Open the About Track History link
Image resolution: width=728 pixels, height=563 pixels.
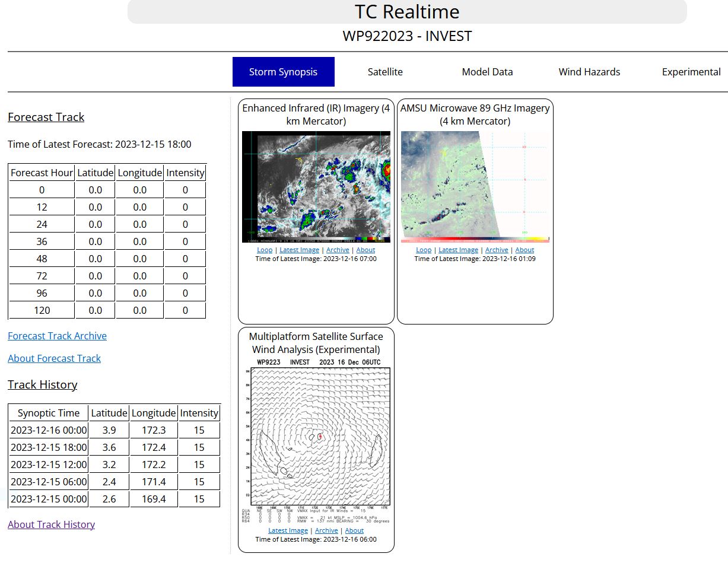click(x=51, y=524)
